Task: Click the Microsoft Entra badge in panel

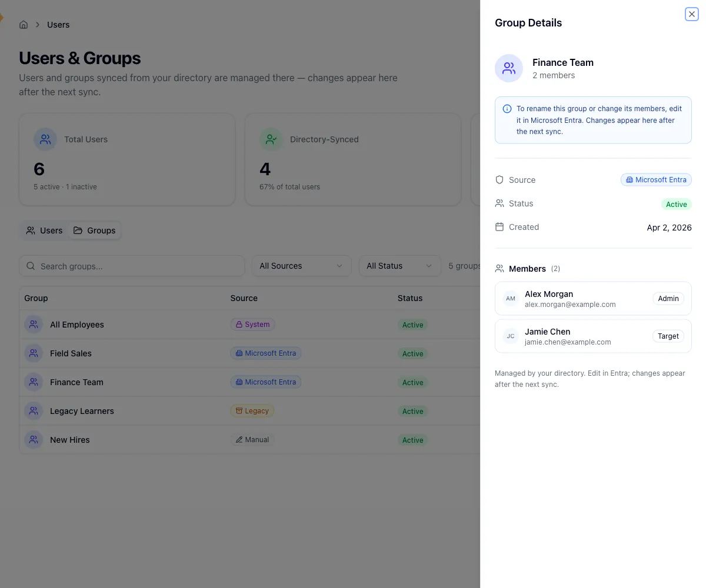Action: [656, 180]
